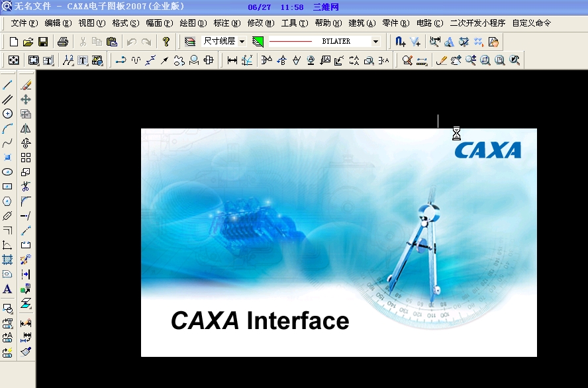Viewport: 588px width, 388px height.
Task: Select the Trim scissors tool
Action: click(26, 186)
